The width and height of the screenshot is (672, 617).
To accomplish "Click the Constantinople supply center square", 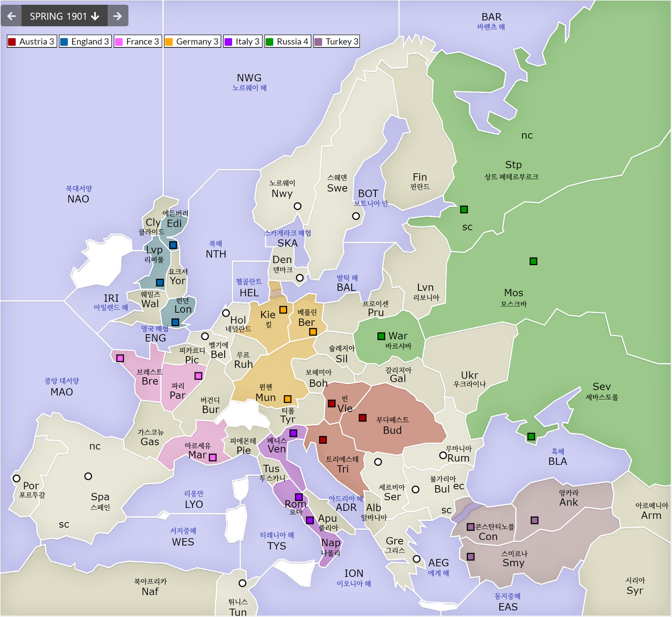I will coord(471,527).
